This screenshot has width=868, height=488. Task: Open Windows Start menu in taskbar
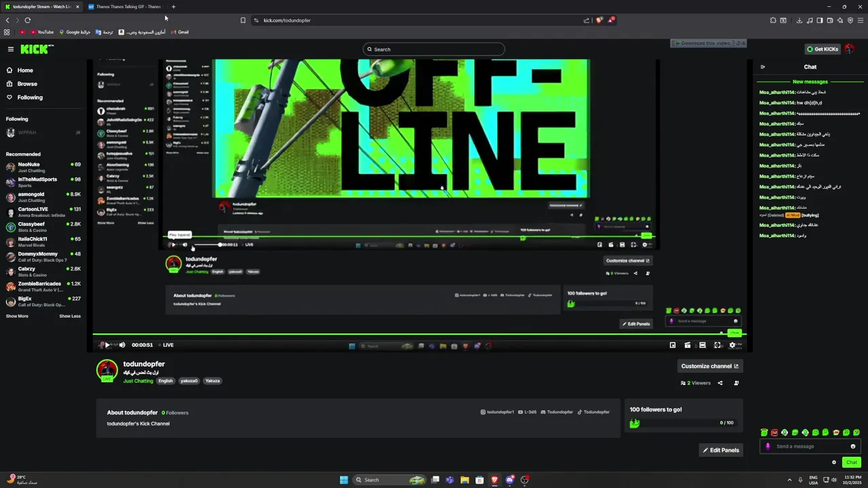[344, 480]
